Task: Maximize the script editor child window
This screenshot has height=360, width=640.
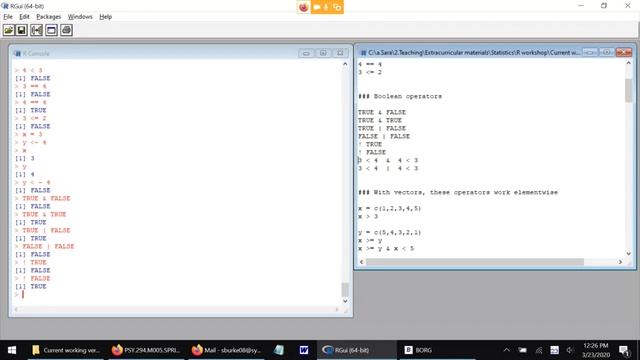Action: (x=607, y=52)
